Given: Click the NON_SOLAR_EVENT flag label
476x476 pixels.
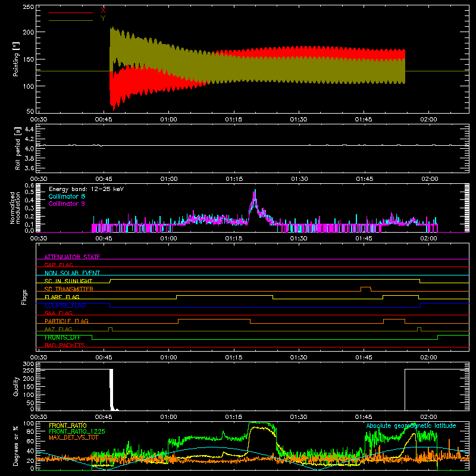Looking at the screenshot, I should point(72,273).
